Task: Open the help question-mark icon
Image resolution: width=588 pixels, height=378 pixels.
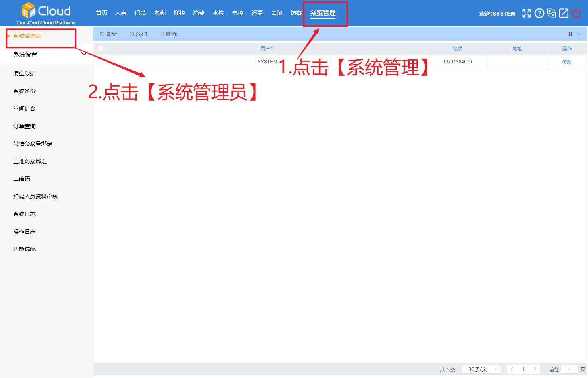Action: 539,13
